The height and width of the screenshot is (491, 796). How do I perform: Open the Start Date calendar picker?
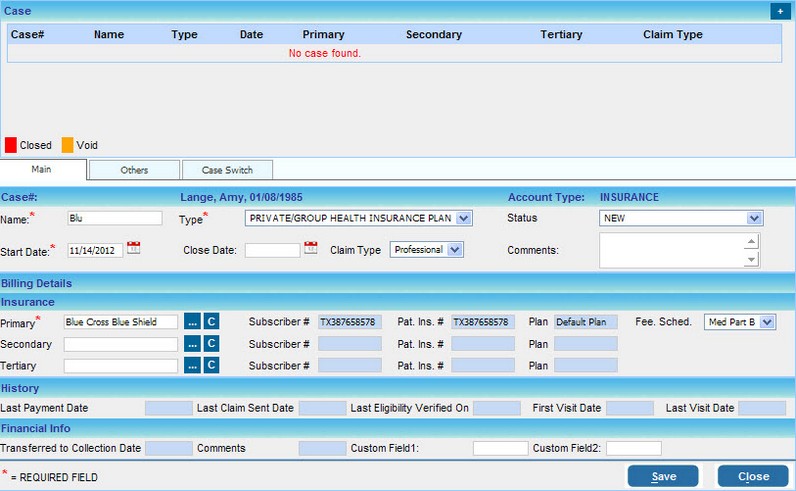click(x=134, y=248)
